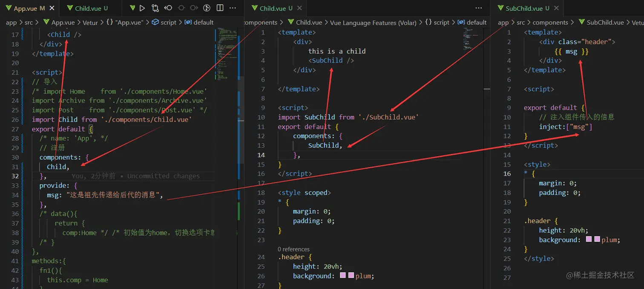
Task: Open previous revision with the left-arrow commit icon
Action: pyautogui.click(x=168, y=8)
